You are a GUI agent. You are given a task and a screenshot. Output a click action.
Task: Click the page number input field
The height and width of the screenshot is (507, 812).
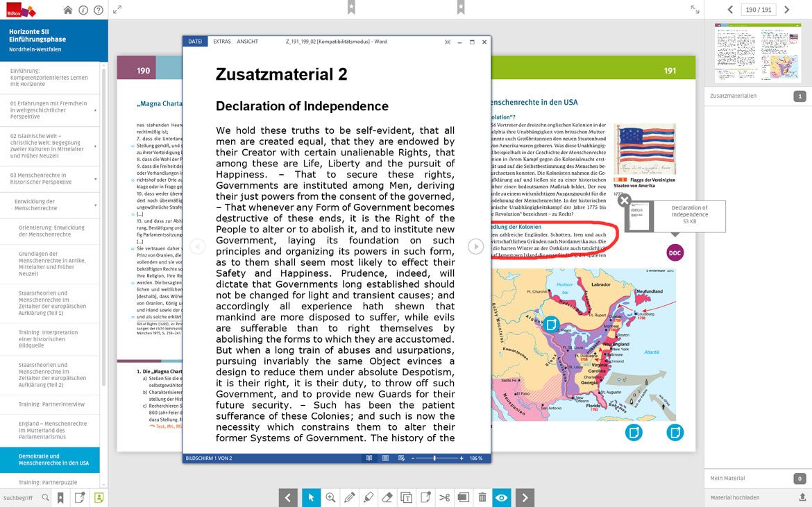(757, 10)
